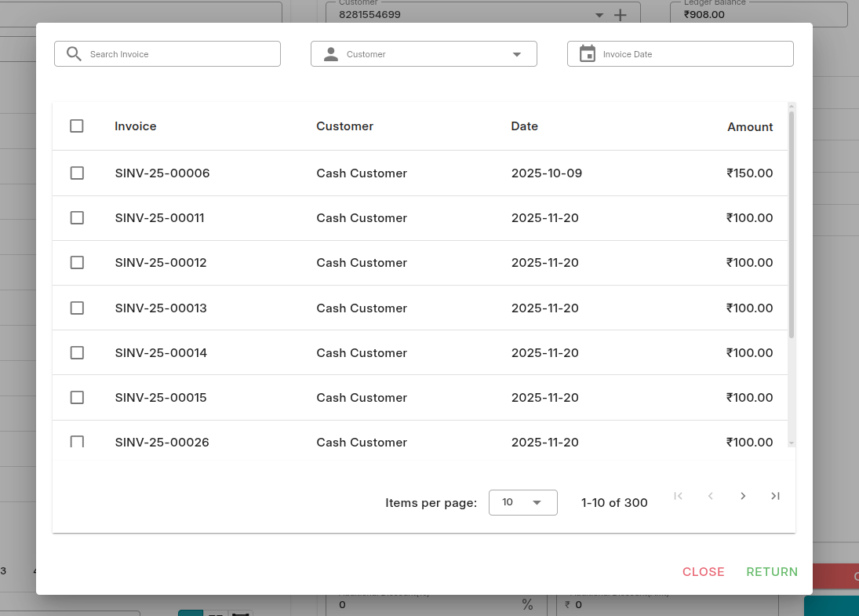Viewport: 859px width, 616px height.
Task: Go to next page of invoices
Action: [x=743, y=496]
